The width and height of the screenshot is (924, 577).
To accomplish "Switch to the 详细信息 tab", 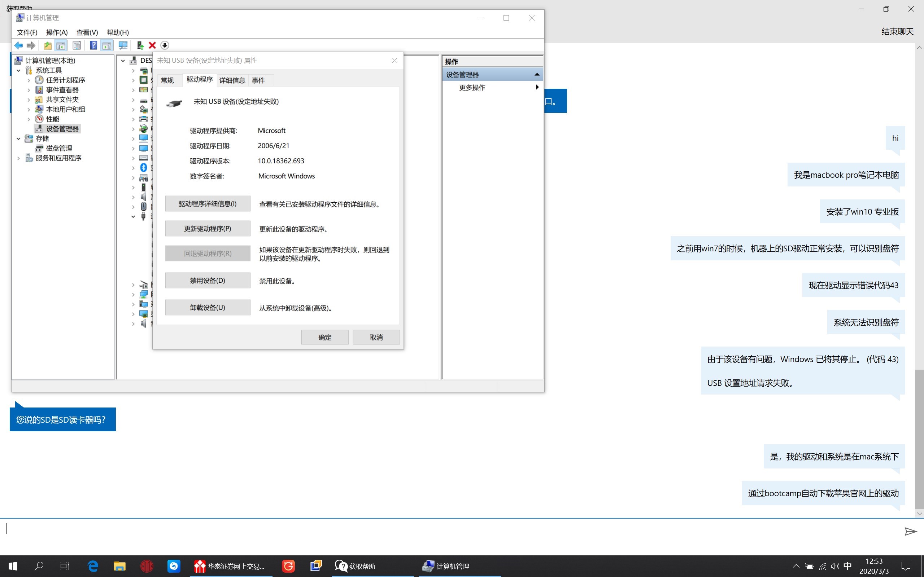I will (232, 80).
